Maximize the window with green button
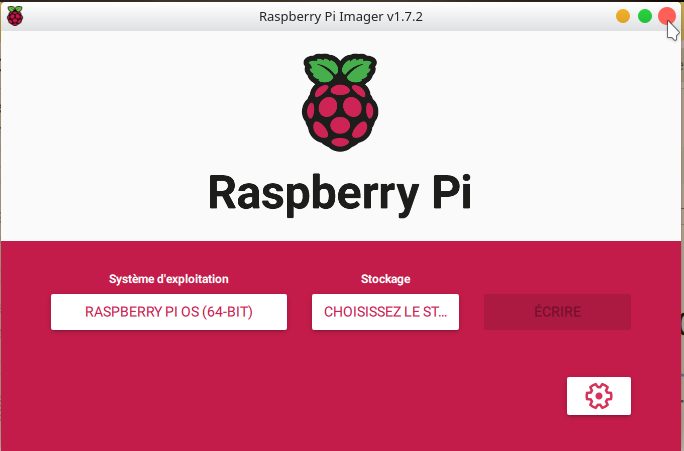 point(645,16)
